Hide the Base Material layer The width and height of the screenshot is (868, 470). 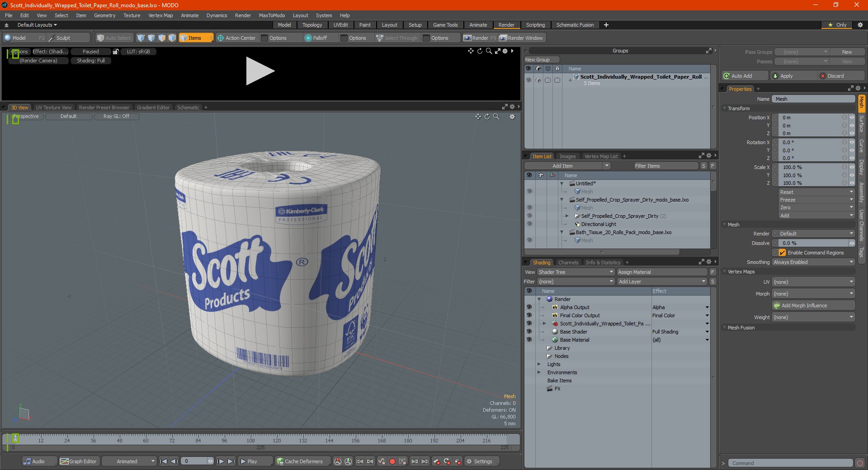click(x=529, y=340)
